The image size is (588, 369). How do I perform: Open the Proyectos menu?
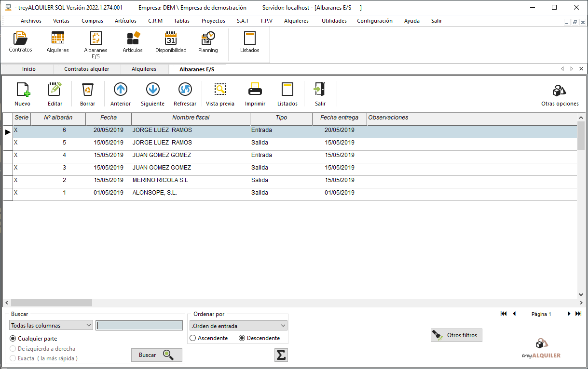click(213, 21)
